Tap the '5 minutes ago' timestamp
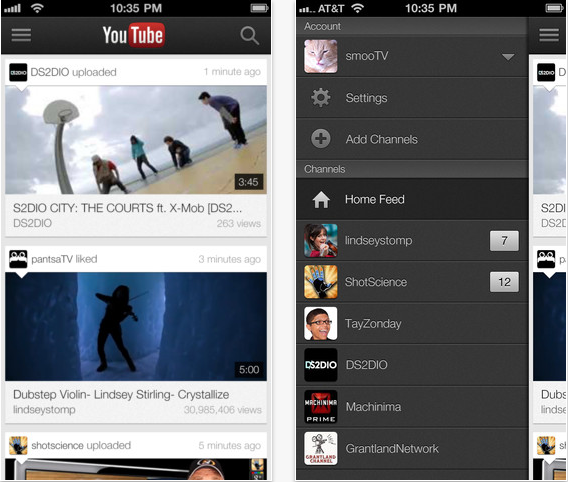The image size is (568, 482). click(230, 445)
